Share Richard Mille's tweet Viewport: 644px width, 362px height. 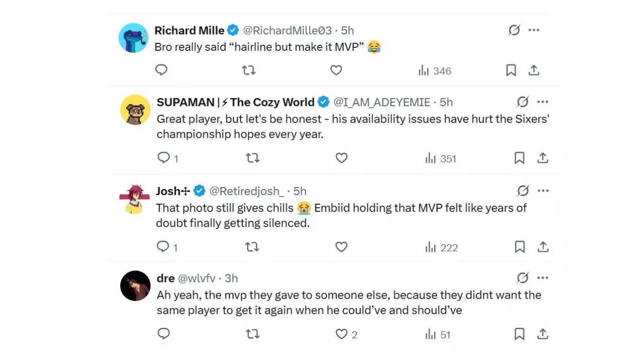pos(534,70)
